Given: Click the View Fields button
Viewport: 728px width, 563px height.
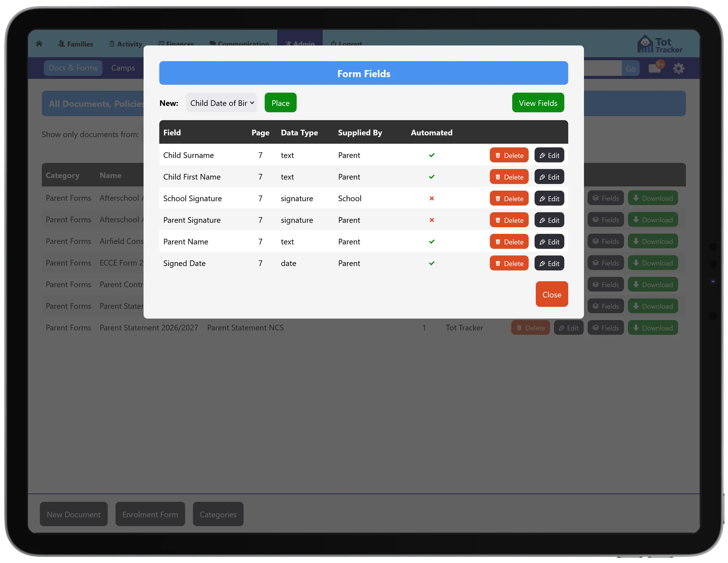Looking at the screenshot, I should coord(538,103).
